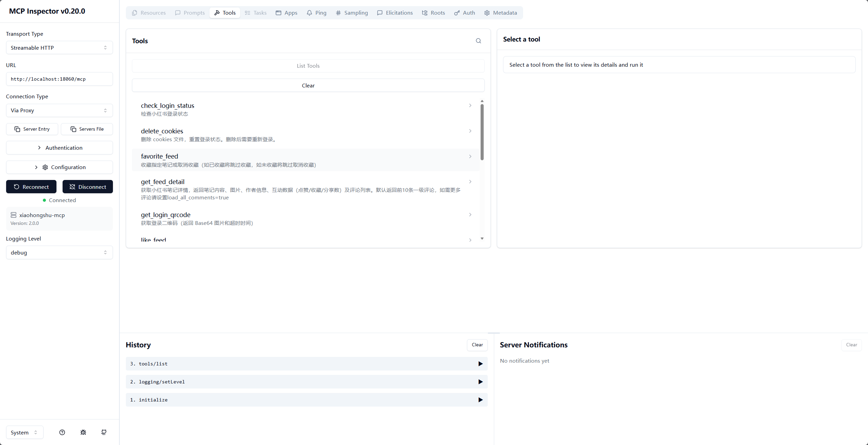Open the Logging Level dropdown
This screenshot has width=868, height=445.
pos(59,252)
